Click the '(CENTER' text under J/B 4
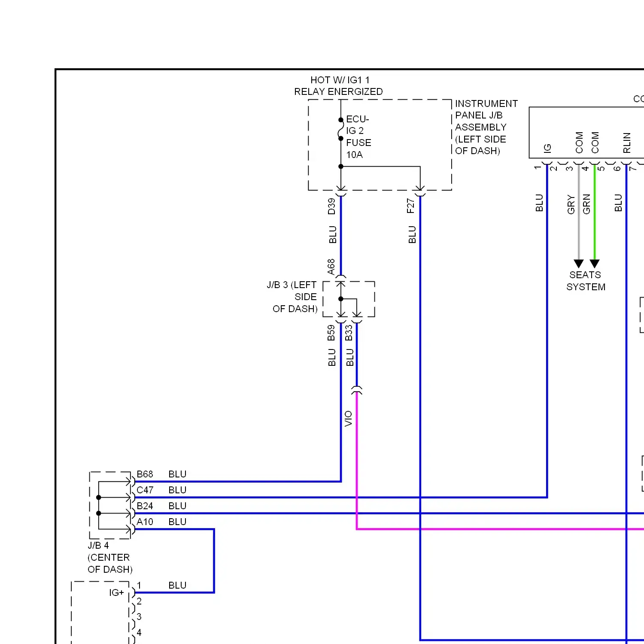This screenshot has height=644, width=644. [109, 557]
